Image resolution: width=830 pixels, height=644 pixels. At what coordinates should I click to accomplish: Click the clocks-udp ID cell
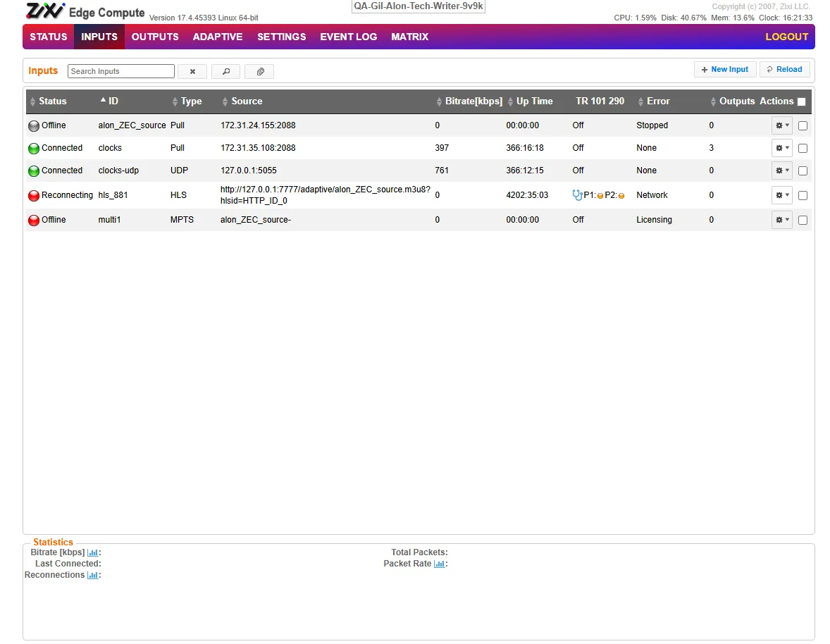[x=118, y=171]
